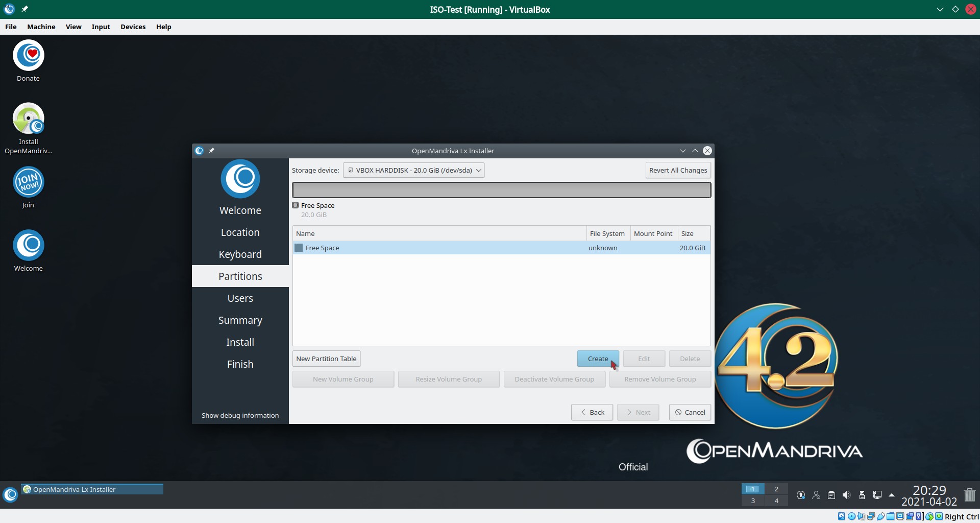Click the Cancel button
The height and width of the screenshot is (523, 980).
pyautogui.click(x=690, y=412)
